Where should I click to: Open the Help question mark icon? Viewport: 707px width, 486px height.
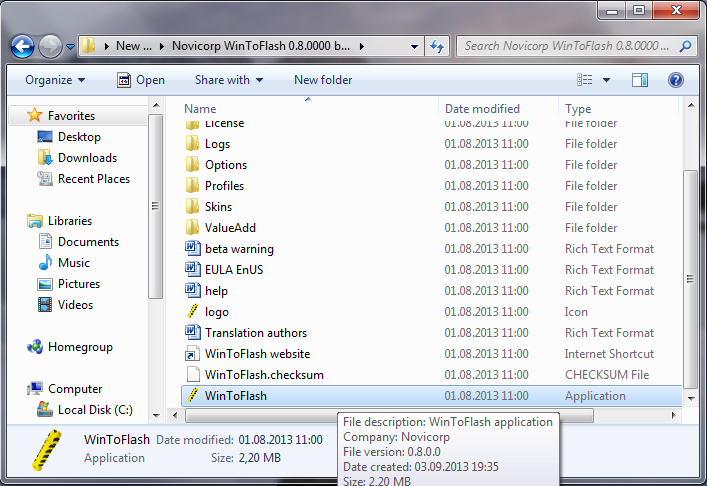pyautogui.click(x=675, y=80)
